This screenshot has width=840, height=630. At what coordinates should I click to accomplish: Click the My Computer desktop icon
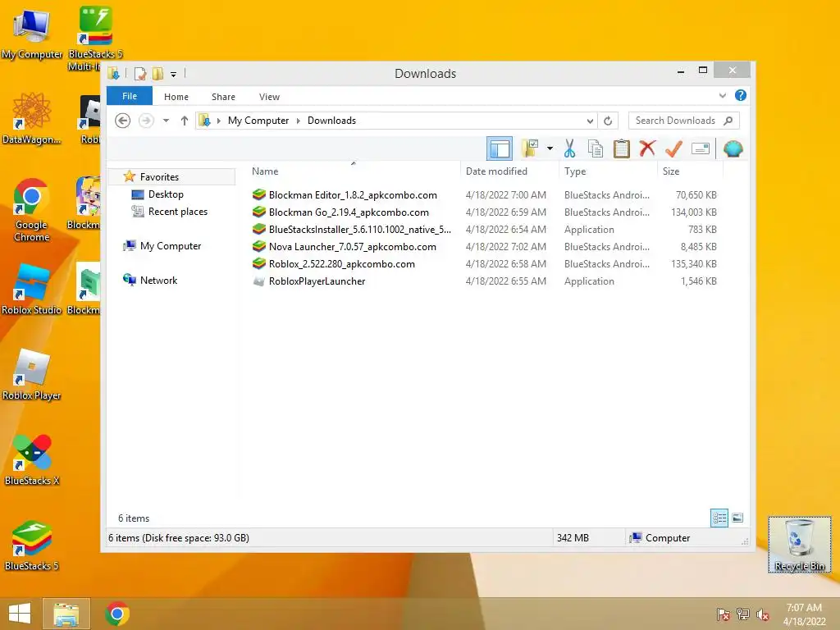coord(32,33)
